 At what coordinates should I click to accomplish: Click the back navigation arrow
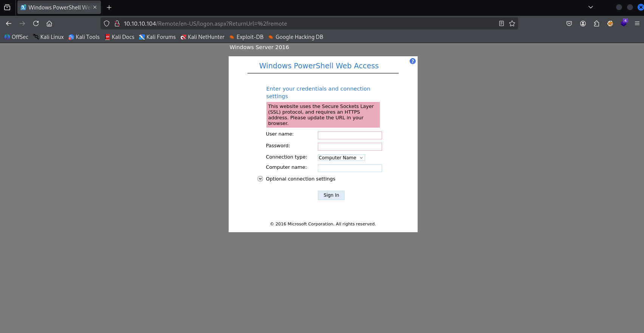point(9,23)
